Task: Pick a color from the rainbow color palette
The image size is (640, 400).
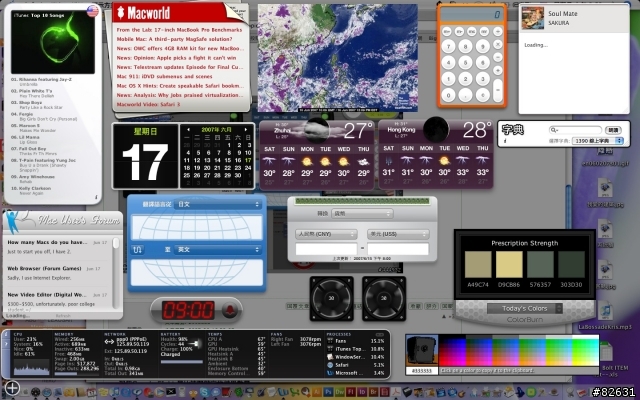Action: click(518, 351)
